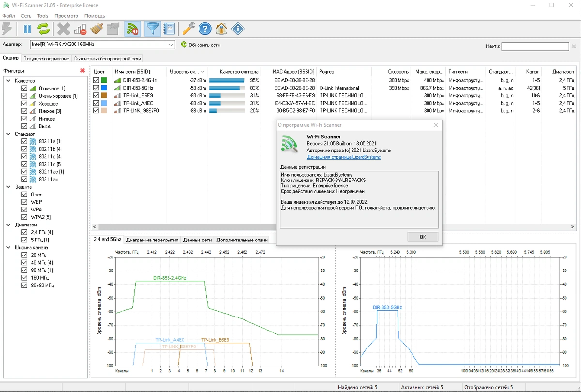The image size is (581, 392).
Task: Open help with the question mark icon
Action: click(205, 29)
